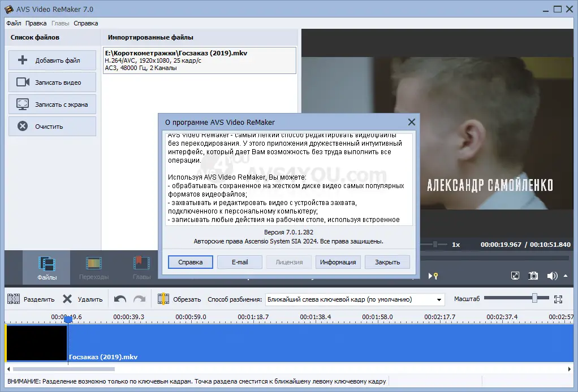The width and height of the screenshot is (578, 392).
Task: Click the Записать видео button
Action: pyautogui.click(x=53, y=82)
